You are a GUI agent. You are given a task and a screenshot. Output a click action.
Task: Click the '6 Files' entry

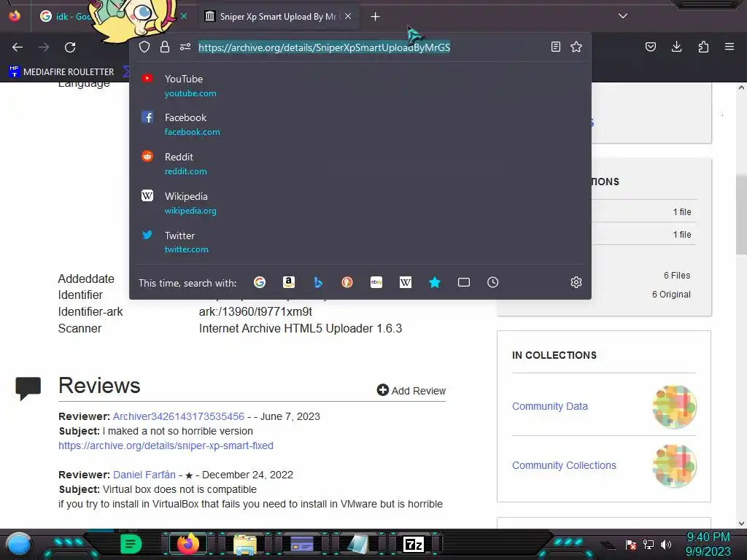(677, 275)
